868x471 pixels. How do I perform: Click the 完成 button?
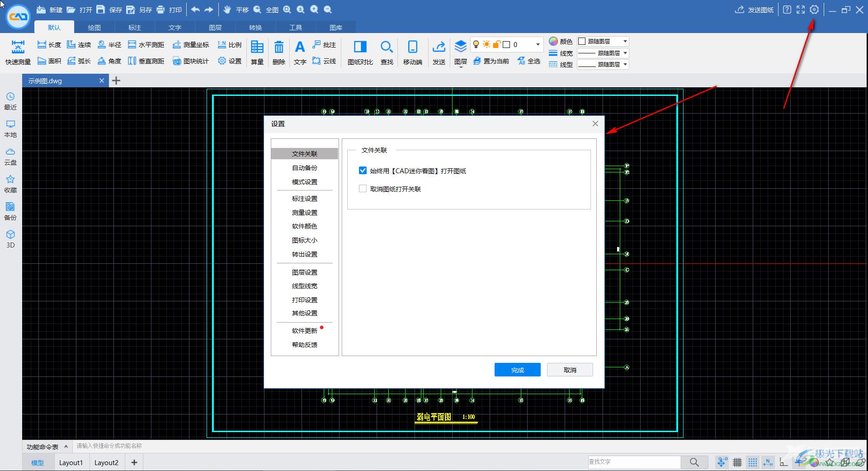(518, 370)
